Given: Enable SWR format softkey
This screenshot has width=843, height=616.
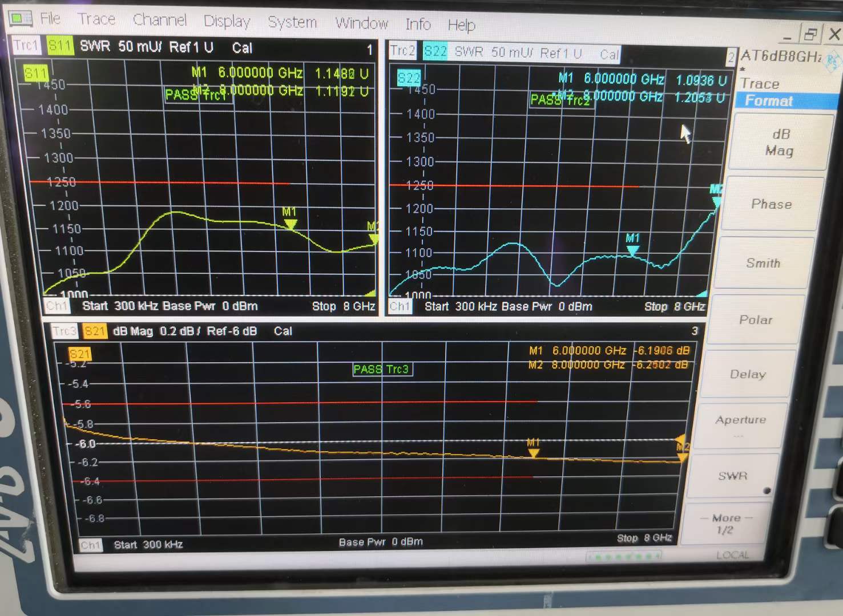Looking at the screenshot, I should tap(733, 476).
